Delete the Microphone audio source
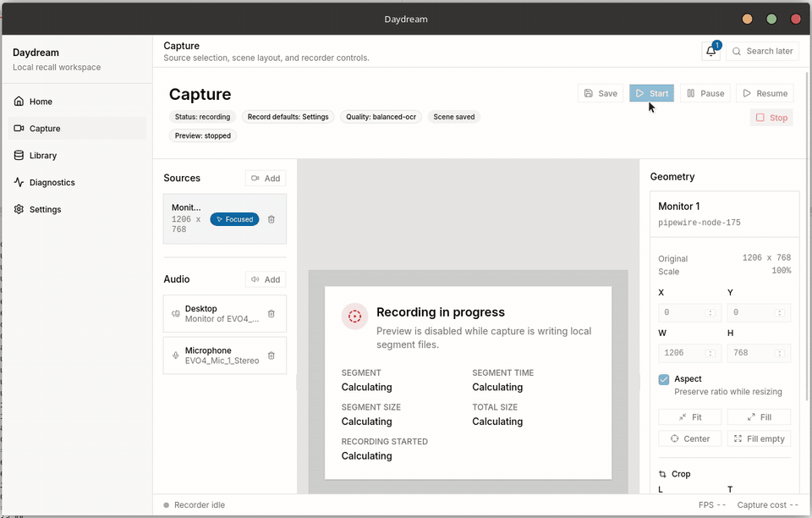This screenshot has height=518, width=812. 272,355
